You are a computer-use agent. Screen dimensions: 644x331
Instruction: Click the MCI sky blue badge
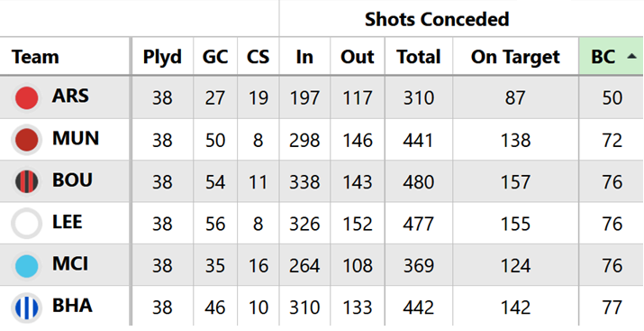click(27, 266)
